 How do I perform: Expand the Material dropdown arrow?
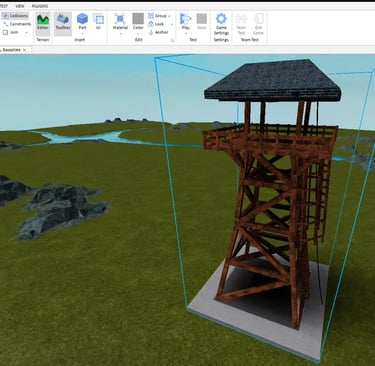point(120,33)
